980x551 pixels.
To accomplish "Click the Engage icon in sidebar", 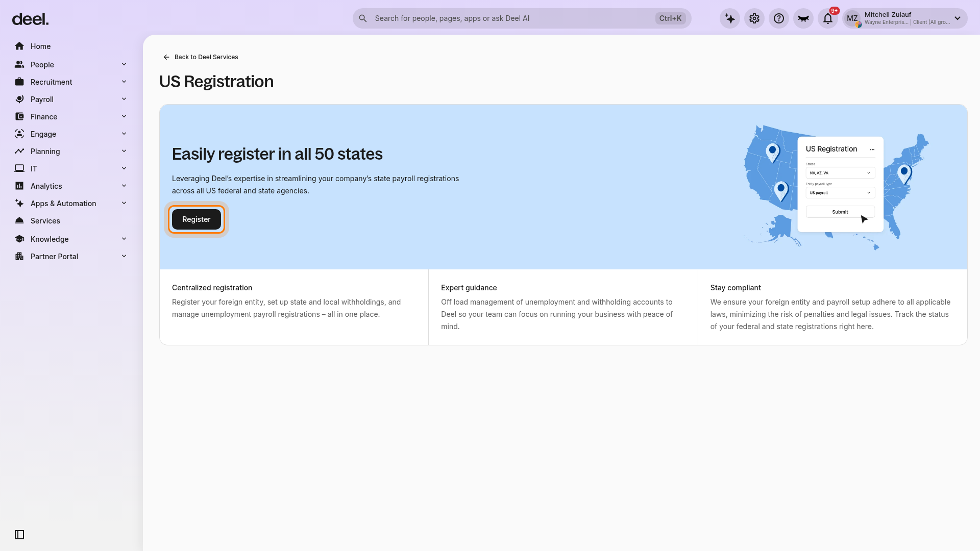I will tap(19, 134).
